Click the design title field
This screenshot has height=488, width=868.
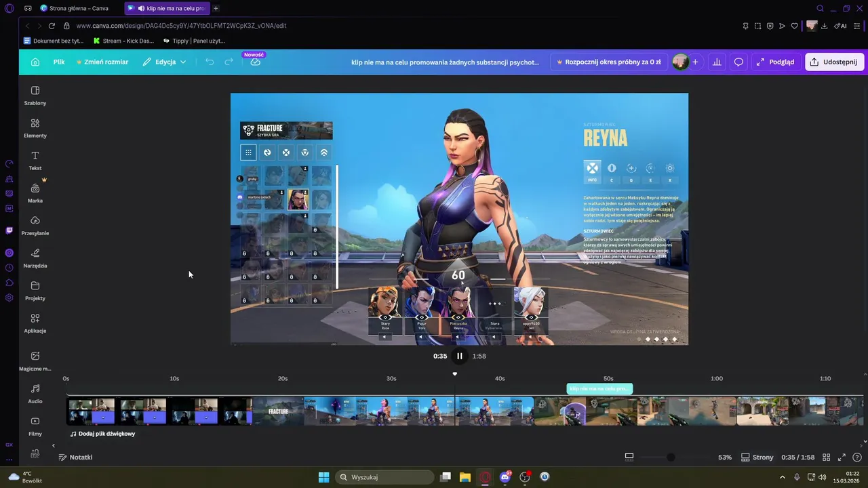pos(445,62)
